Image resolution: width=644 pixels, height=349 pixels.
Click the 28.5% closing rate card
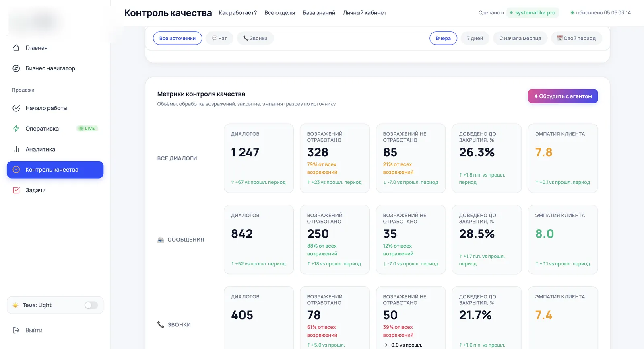tap(487, 240)
